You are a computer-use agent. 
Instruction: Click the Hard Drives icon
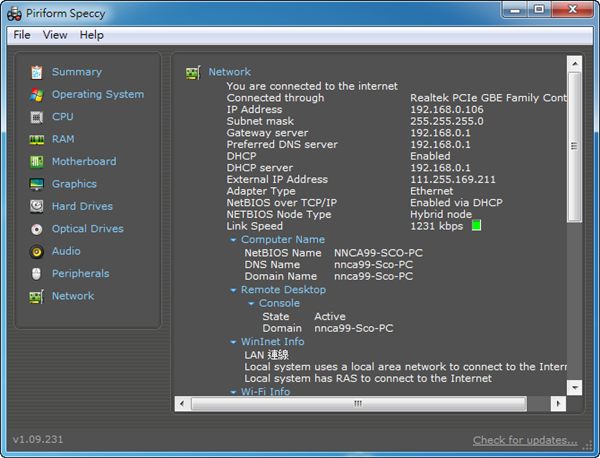point(37,207)
